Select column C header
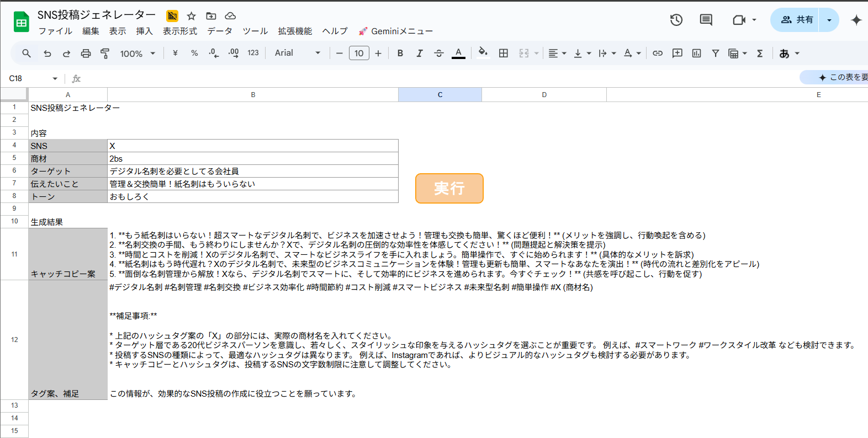 pyautogui.click(x=440, y=95)
